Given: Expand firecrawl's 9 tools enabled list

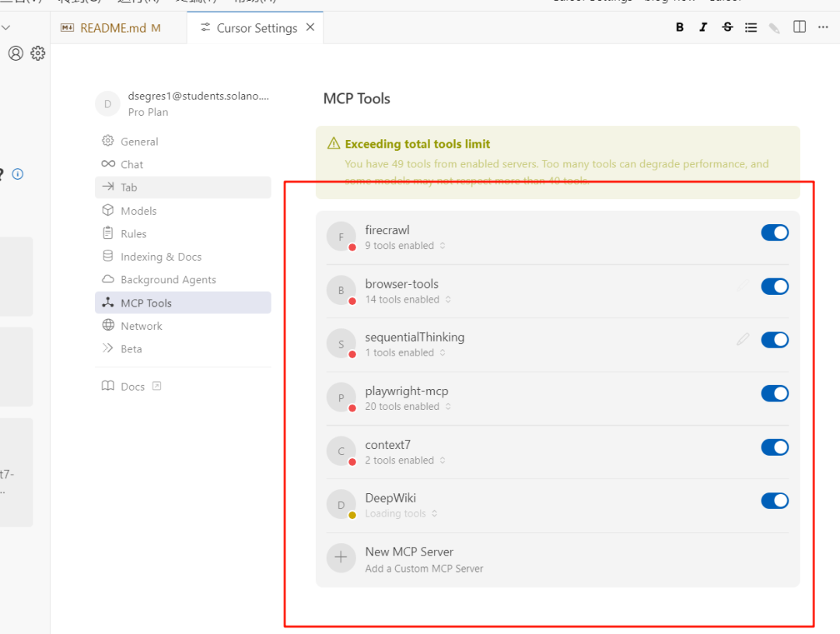Looking at the screenshot, I should point(404,246).
